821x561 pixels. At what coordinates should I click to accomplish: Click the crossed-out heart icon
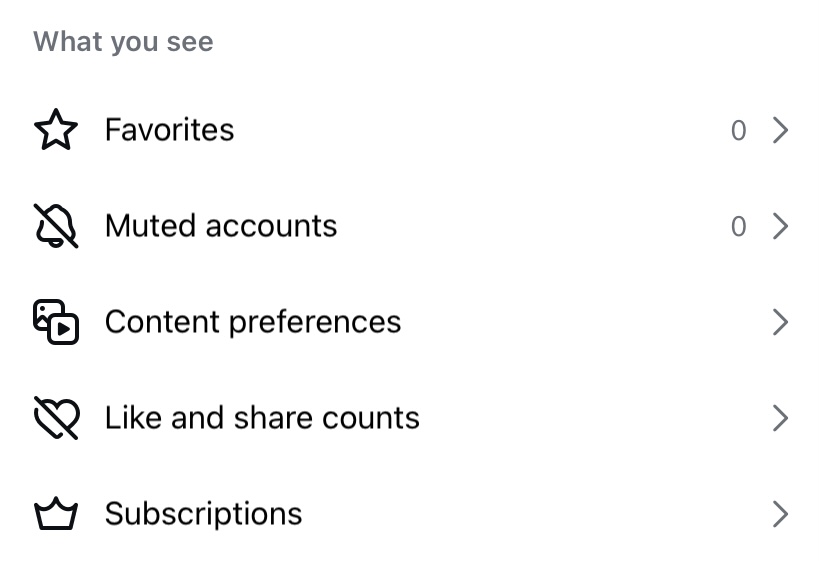coord(56,418)
